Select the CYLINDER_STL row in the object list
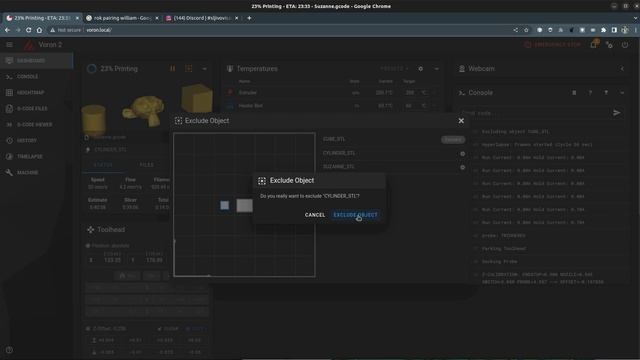 [393, 153]
